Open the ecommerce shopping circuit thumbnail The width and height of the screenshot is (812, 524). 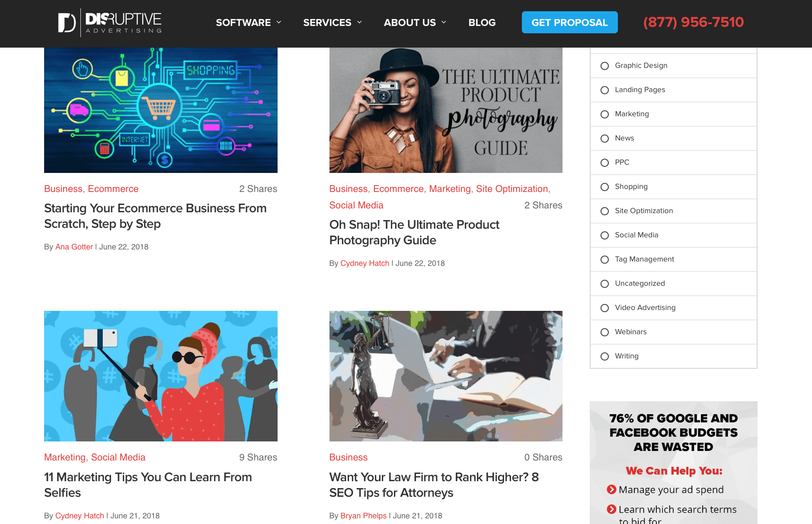(161, 110)
